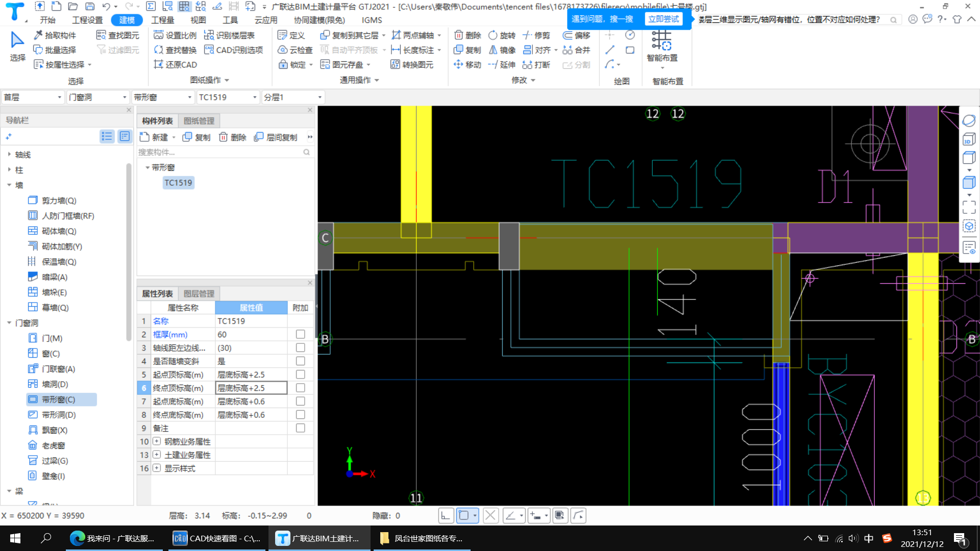
Task: Click the 立即尝试 try now button
Action: pos(664,19)
